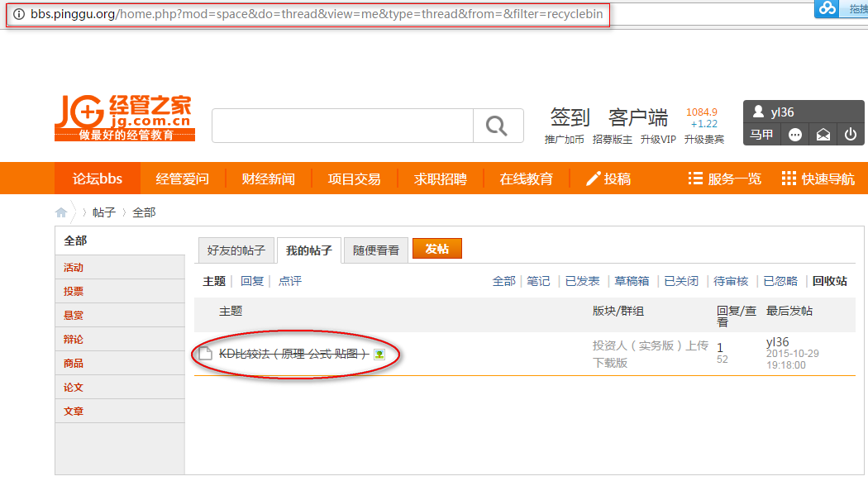
Task: Click the orange 发帖 button
Action: coord(436,249)
